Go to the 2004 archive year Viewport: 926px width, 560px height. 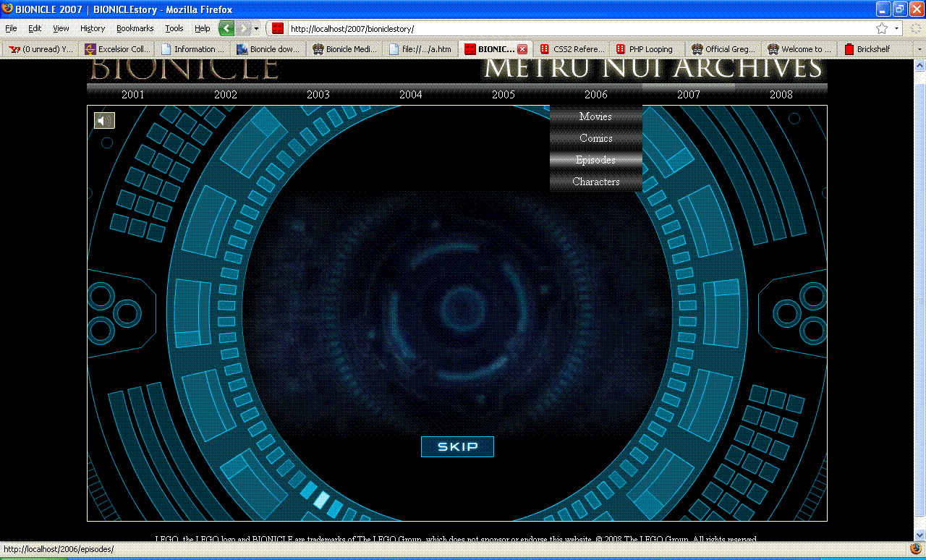(x=411, y=95)
